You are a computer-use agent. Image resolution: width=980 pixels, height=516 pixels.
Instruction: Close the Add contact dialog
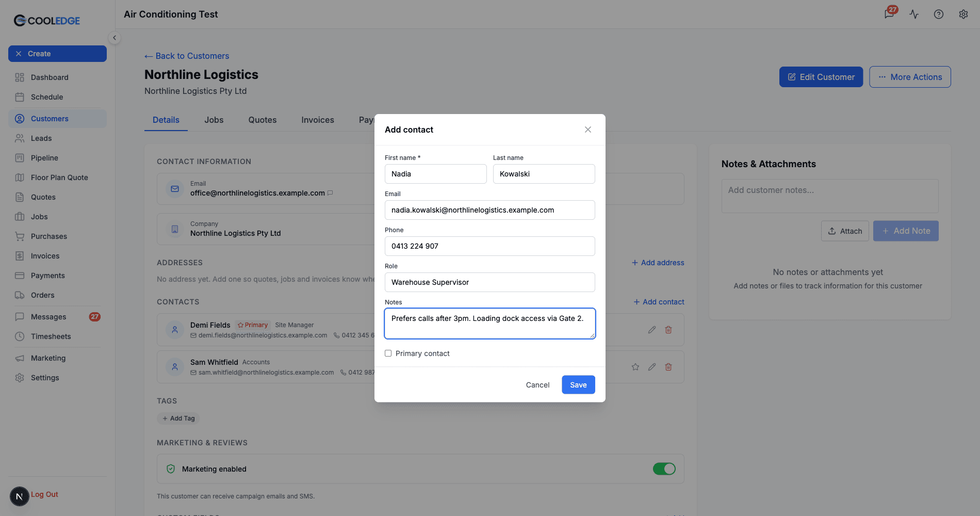(x=588, y=130)
